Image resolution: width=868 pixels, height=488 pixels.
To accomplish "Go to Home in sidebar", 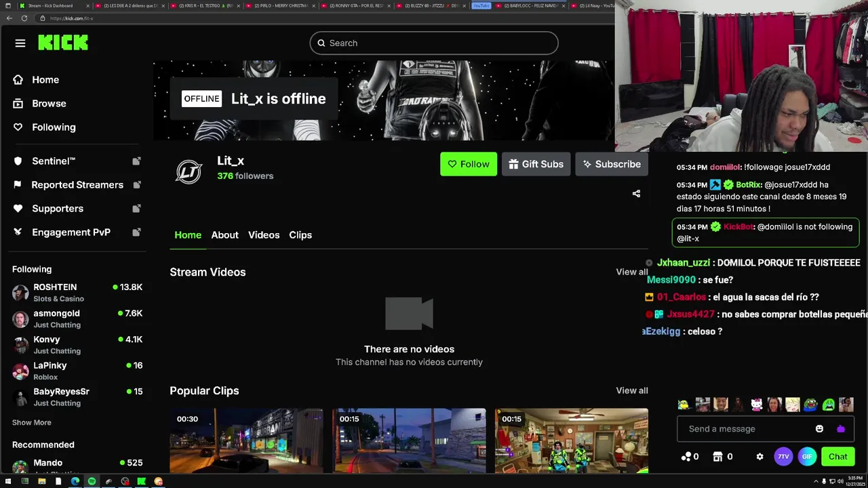I will tap(45, 80).
